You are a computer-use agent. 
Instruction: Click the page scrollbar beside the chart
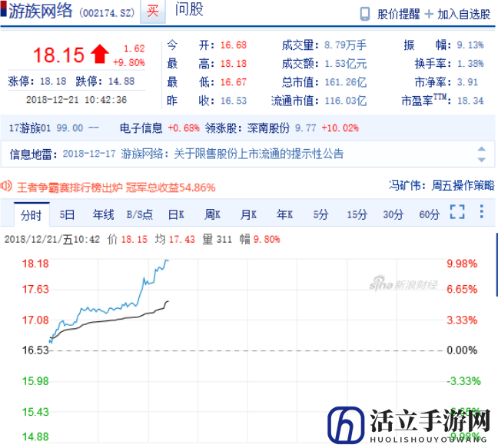pyautogui.click(x=496, y=264)
